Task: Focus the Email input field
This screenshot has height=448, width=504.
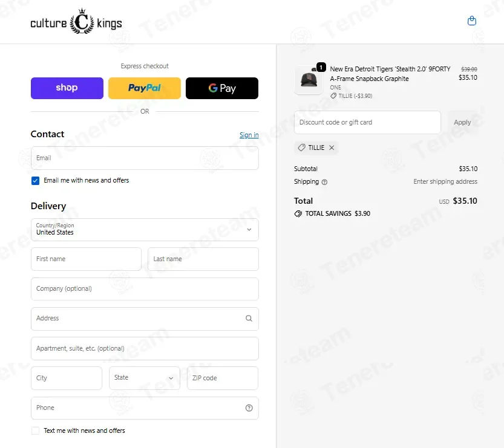Action: (x=145, y=158)
